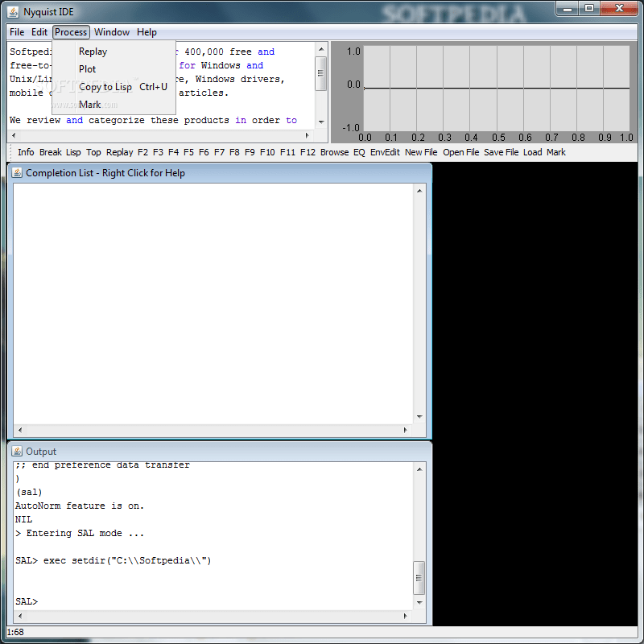Click editor vertical scrollbar up arrow

(x=321, y=49)
